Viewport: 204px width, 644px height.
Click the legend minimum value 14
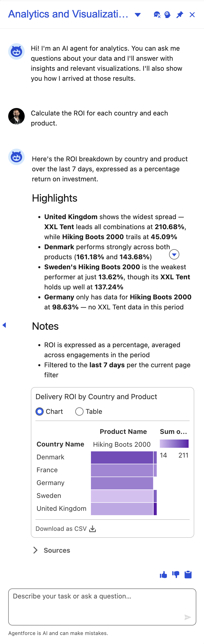163,455
